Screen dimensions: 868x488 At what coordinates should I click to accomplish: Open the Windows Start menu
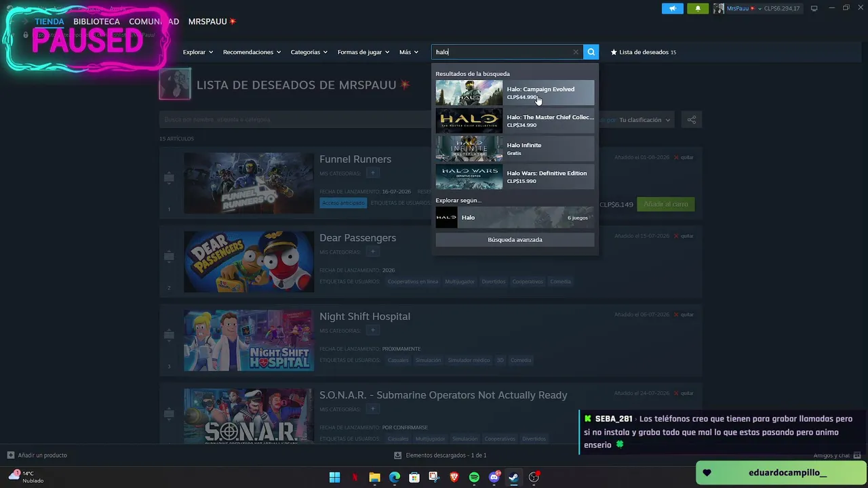tap(334, 477)
